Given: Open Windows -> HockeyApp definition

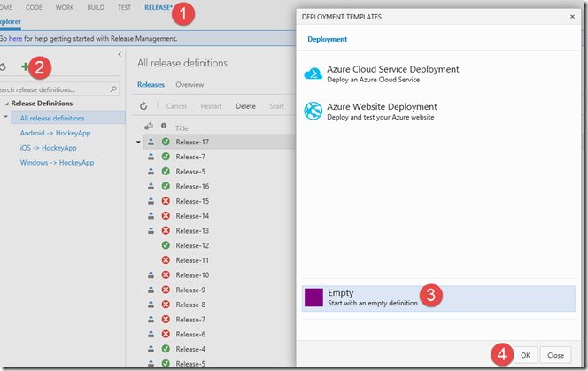Looking at the screenshot, I should (57, 163).
